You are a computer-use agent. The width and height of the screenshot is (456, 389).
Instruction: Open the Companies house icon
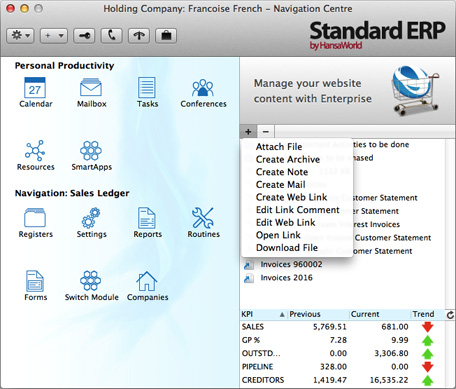click(x=147, y=281)
